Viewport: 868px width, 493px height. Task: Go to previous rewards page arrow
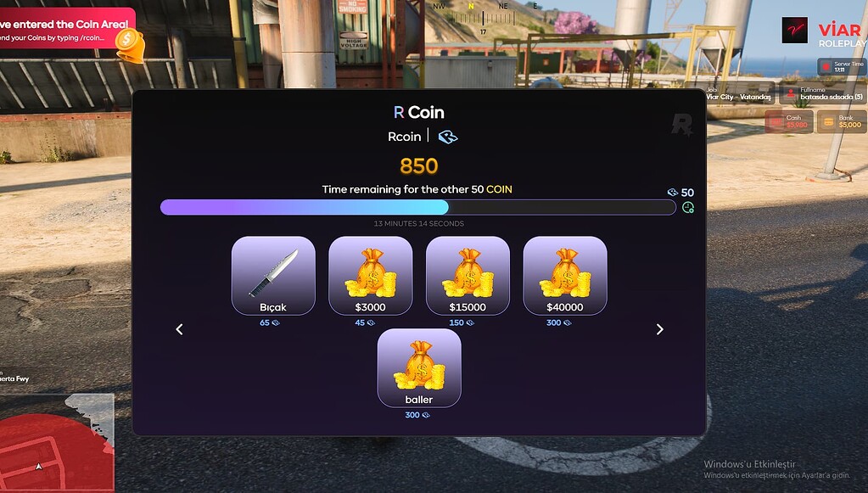(x=179, y=329)
